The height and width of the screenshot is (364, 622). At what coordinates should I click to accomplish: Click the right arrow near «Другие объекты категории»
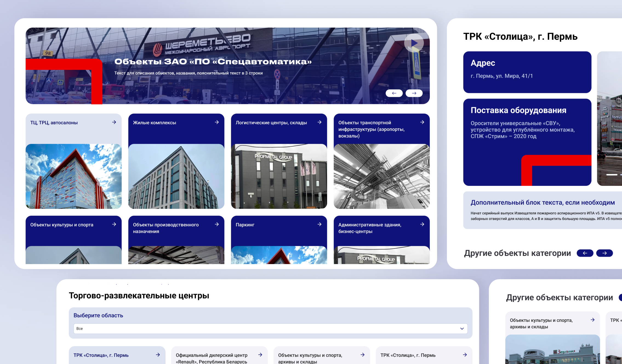605,253
